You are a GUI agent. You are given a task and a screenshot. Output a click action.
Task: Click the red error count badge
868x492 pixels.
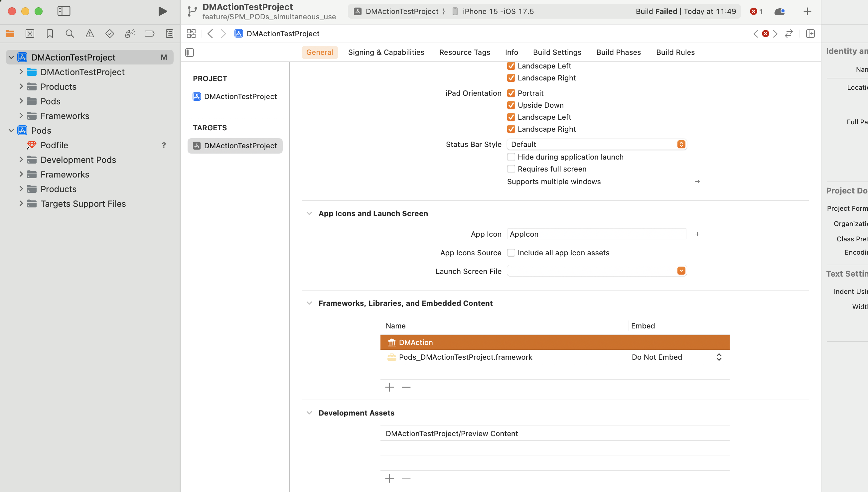tap(756, 12)
